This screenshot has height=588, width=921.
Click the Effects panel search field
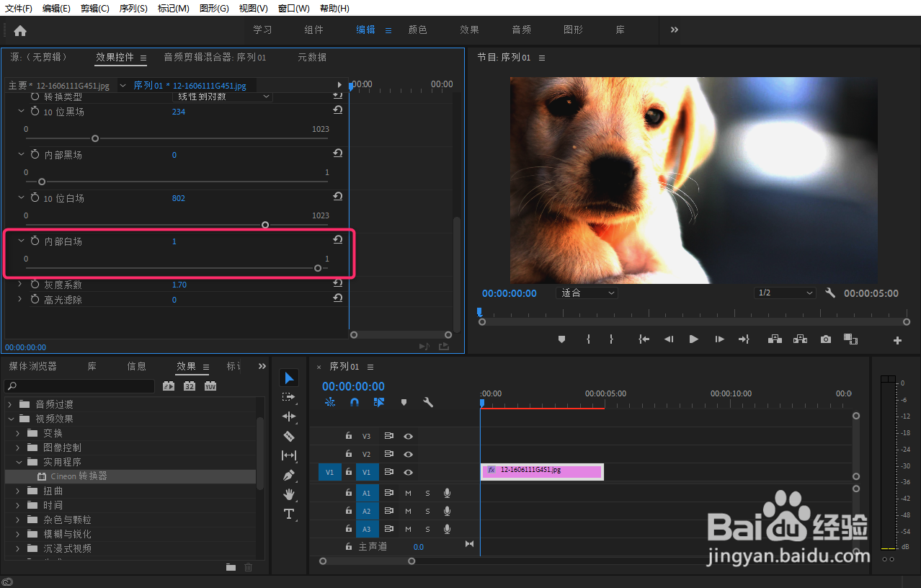(80, 386)
